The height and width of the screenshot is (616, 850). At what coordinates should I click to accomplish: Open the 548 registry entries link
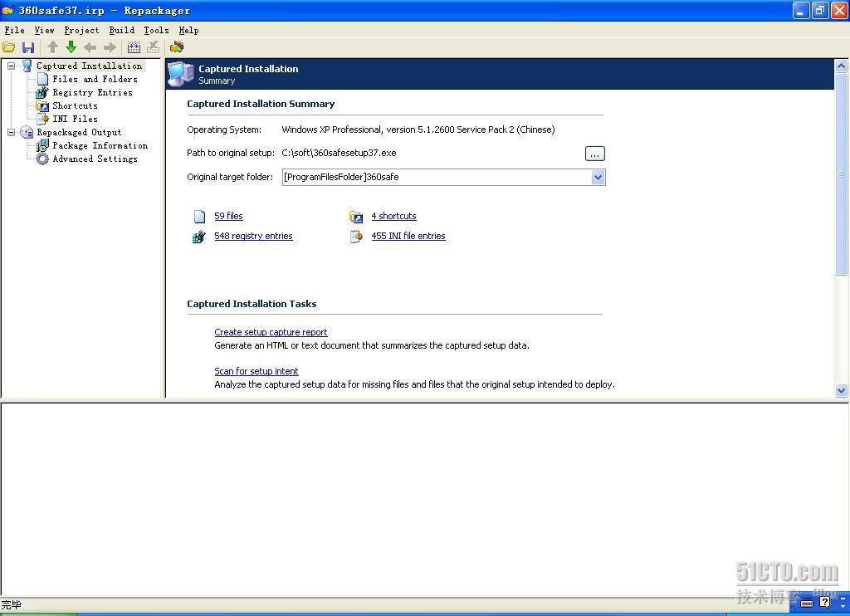253,236
